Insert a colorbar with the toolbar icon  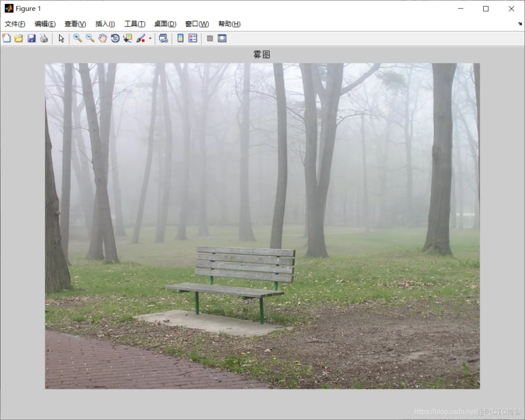tap(180, 38)
